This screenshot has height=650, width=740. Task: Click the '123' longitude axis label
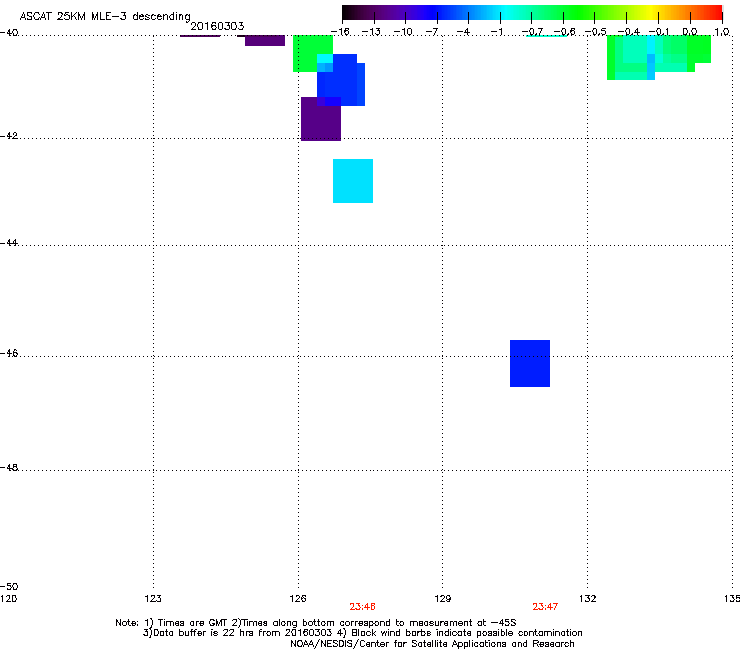[153, 599]
